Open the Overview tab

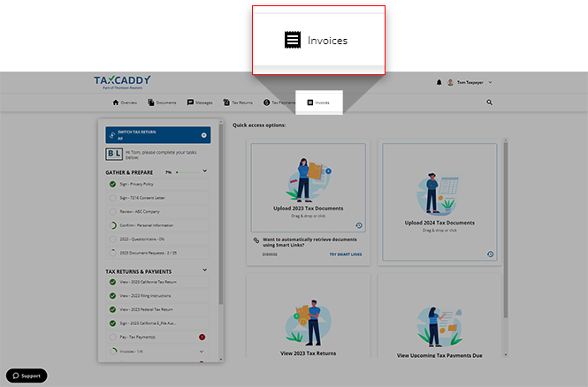pos(125,102)
